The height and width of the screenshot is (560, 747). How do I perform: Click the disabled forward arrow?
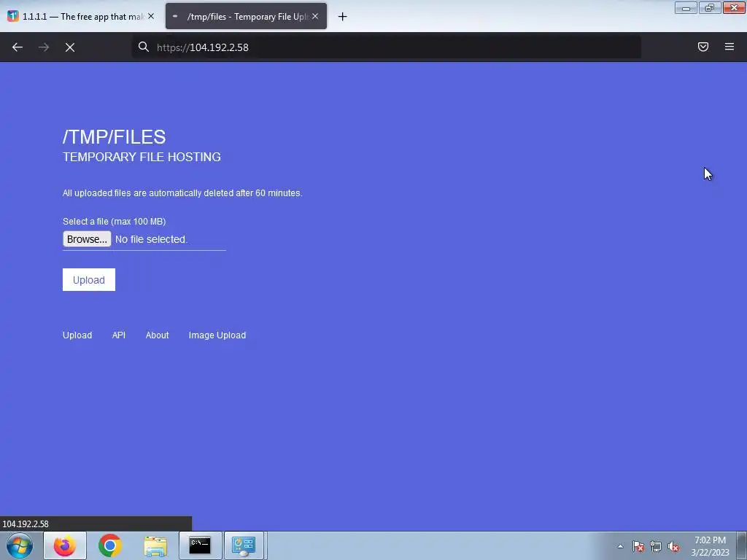click(44, 47)
